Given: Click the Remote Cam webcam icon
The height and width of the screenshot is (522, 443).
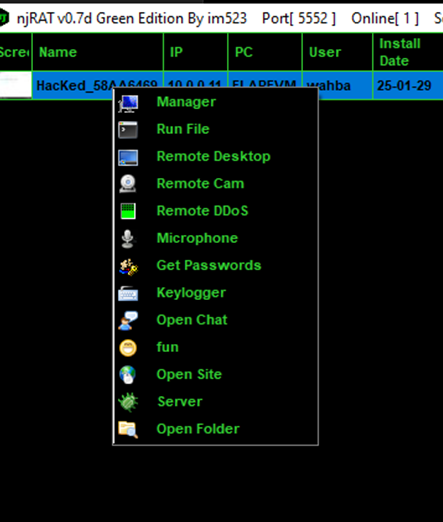Looking at the screenshot, I should pyautogui.click(x=128, y=184).
